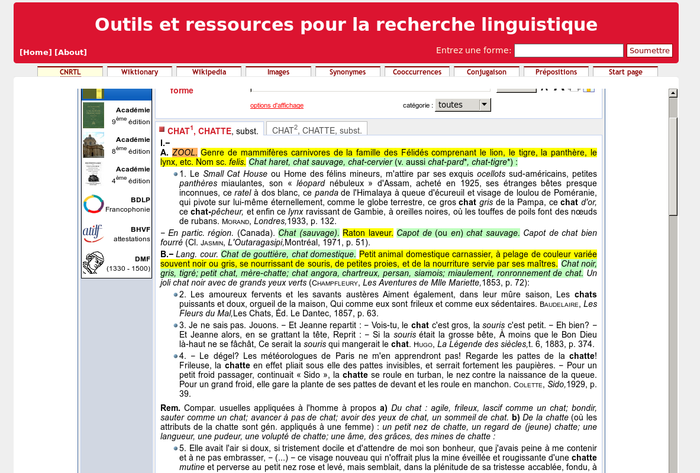
Task: Open the catégorie dropdown showing toutes
Action: click(462, 105)
